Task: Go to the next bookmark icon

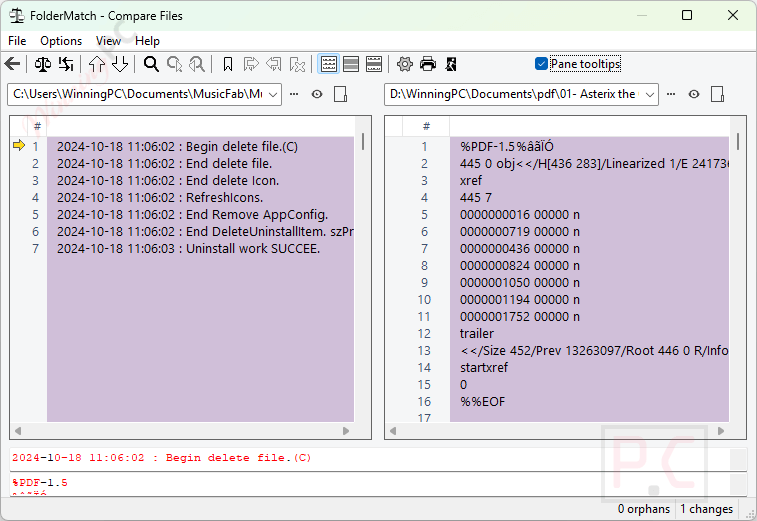Action: coord(251,64)
